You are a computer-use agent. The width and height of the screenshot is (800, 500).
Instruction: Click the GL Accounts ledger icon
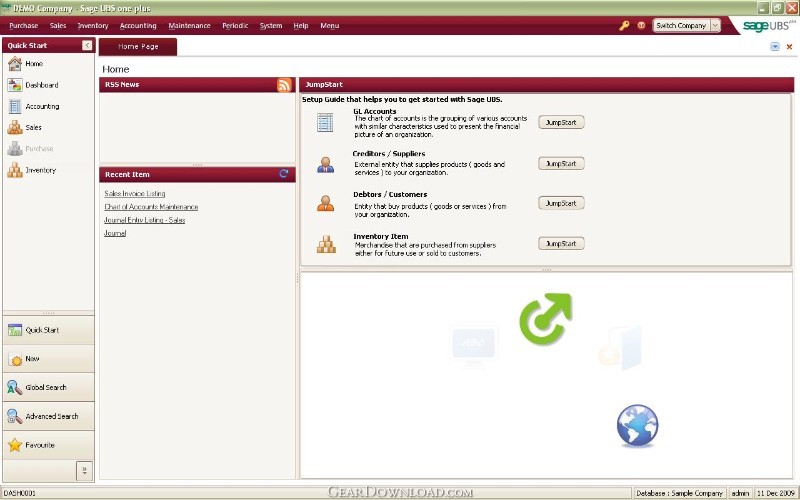pos(325,122)
